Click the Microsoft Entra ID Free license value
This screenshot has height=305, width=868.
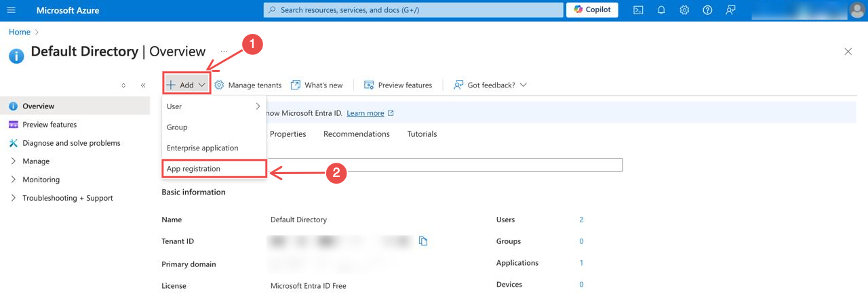click(309, 286)
